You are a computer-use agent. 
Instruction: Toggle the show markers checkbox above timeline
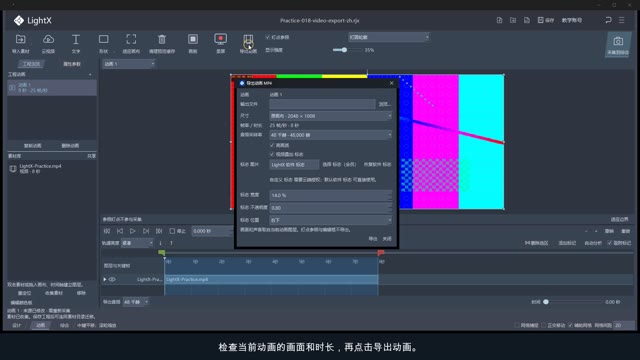point(609,243)
